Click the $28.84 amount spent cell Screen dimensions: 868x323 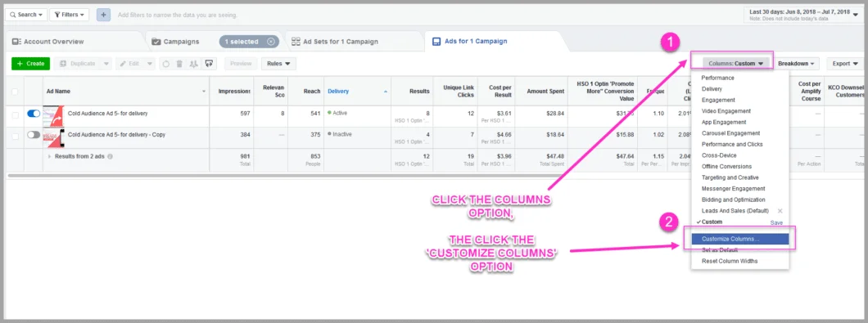555,114
